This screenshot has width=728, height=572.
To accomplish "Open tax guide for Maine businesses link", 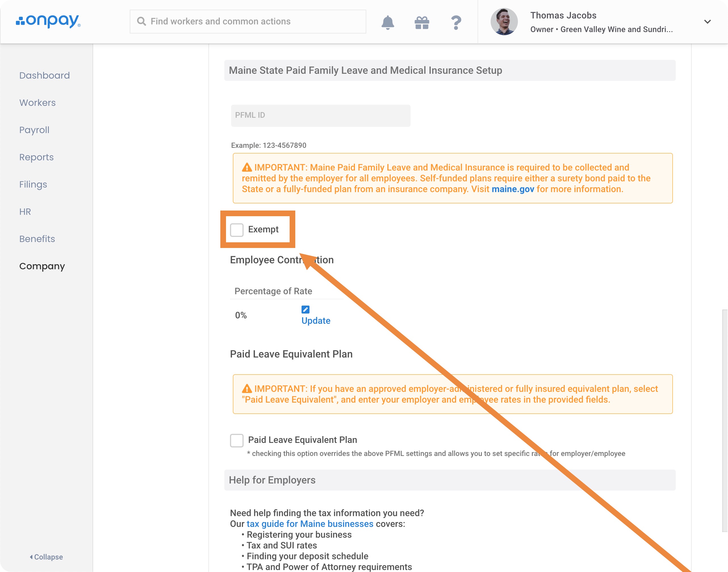I will click(310, 523).
